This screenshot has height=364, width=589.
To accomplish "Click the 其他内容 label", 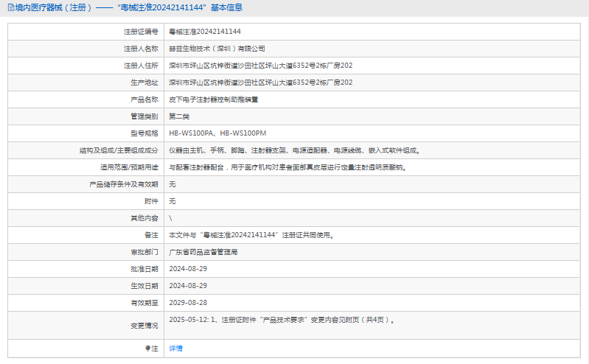I will 144,218.
